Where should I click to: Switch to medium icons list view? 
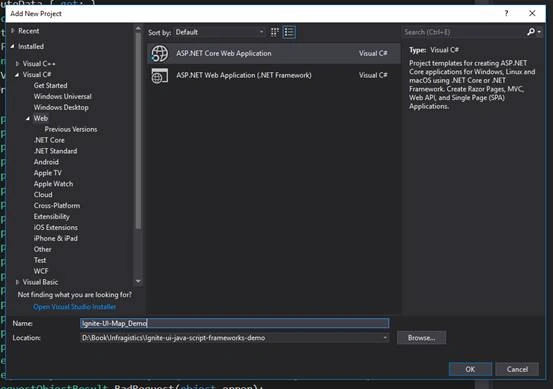pos(289,32)
